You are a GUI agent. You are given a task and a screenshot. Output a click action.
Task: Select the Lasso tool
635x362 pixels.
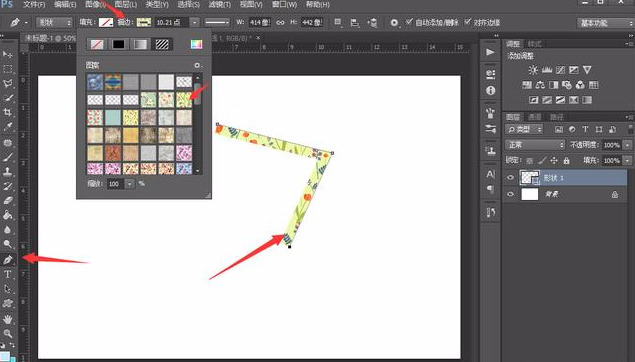click(8, 83)
